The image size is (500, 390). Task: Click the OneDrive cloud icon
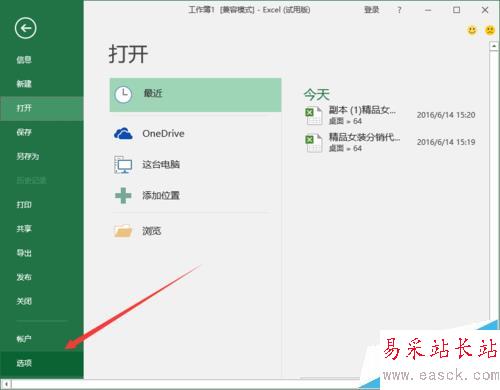click(x=123, y=134)
